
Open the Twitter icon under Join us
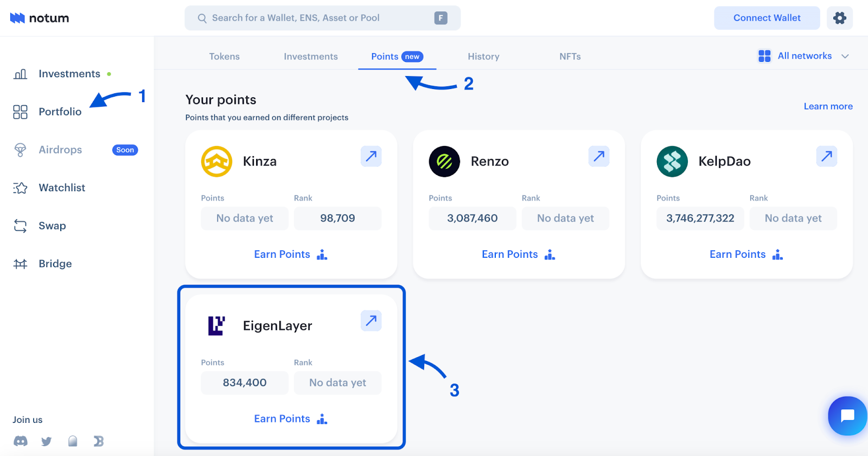click(x=47, y=441)
